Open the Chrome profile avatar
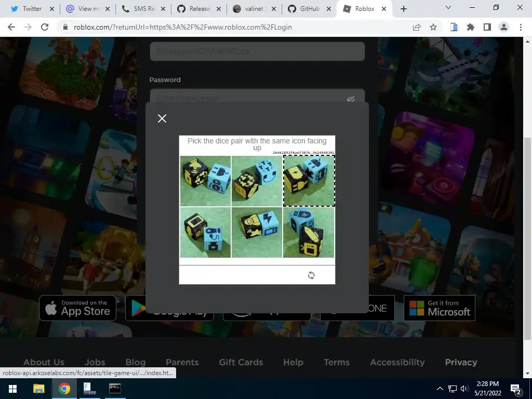Viewport: 532px width, 399px height. click(x=504, y=27)
